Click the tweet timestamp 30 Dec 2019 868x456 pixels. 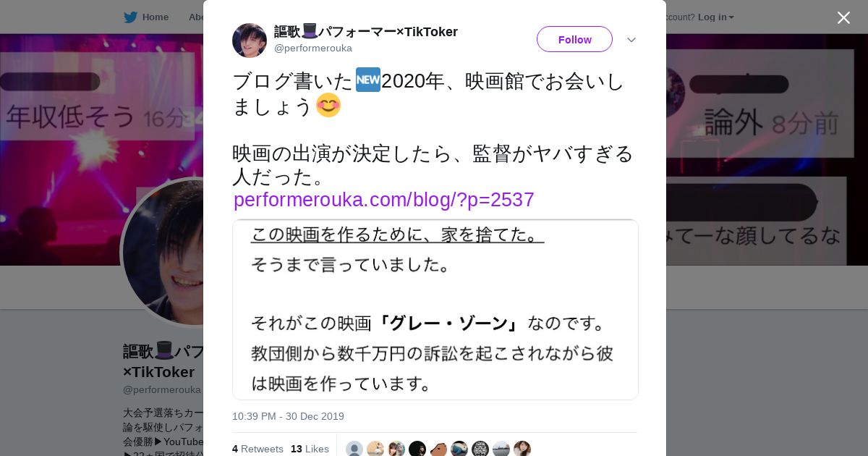[x=288, y=416]
